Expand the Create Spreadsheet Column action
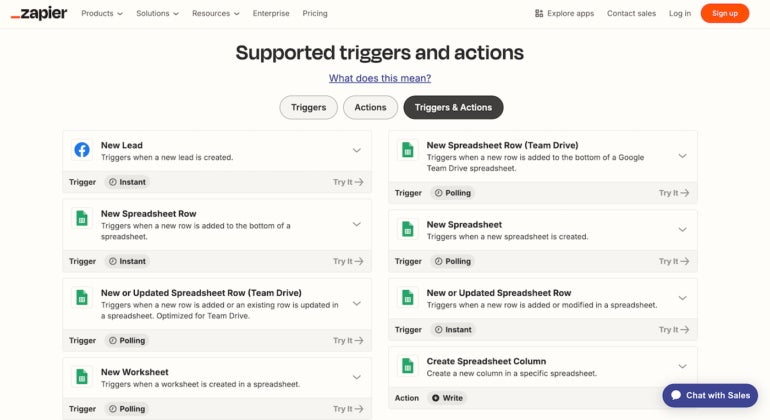Viewport: 770px width, 420px height. click(x=683, y=366)
